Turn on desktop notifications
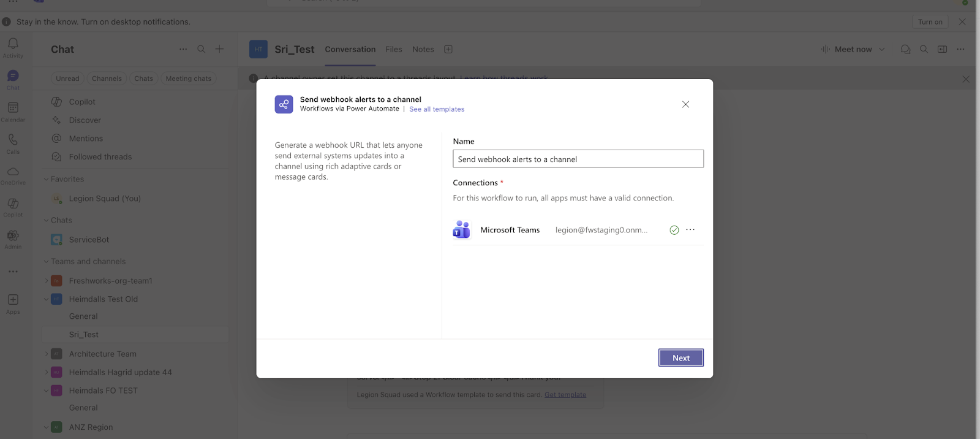The height and width of the screenshot is (439, 980). [930, 21]
